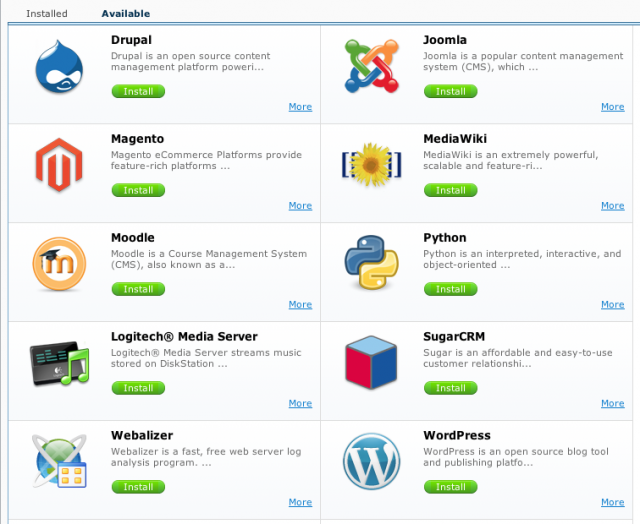Viewport: 640px width, 524px height.
Task: Click the Python snake logo icon
Action: 371,262
